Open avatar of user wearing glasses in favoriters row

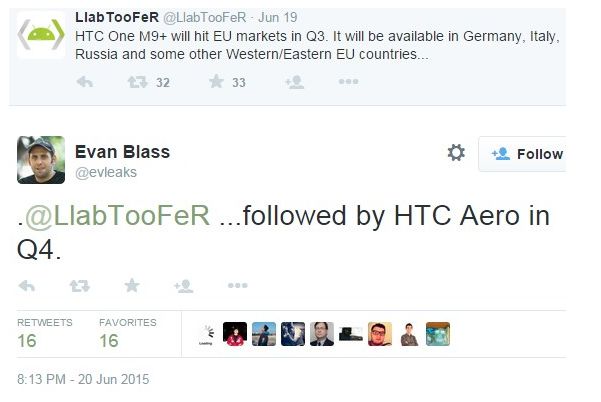click(380, 334)
